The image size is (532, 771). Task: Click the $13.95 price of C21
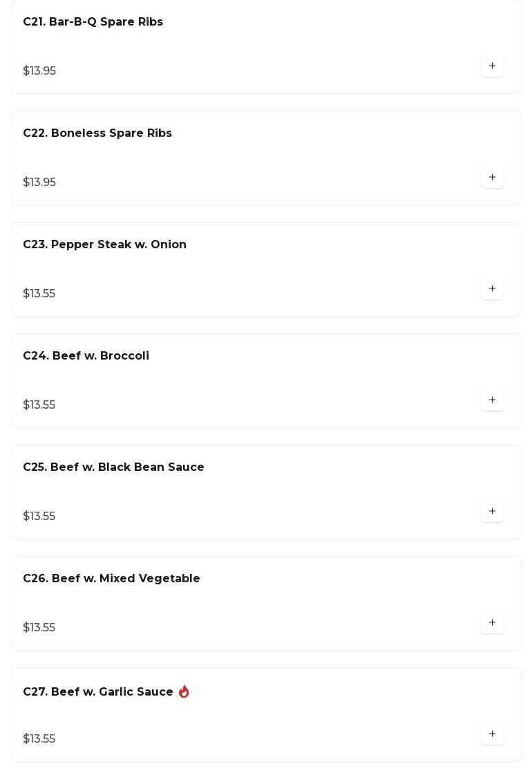point(39,71)
